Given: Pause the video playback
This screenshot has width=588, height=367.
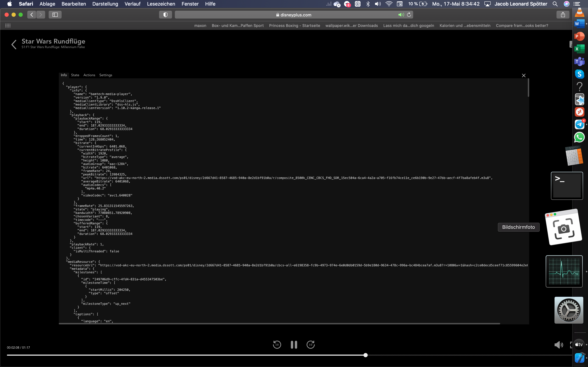Looking at the screenshot, I should pyautogui.click(x=294, y=345).
